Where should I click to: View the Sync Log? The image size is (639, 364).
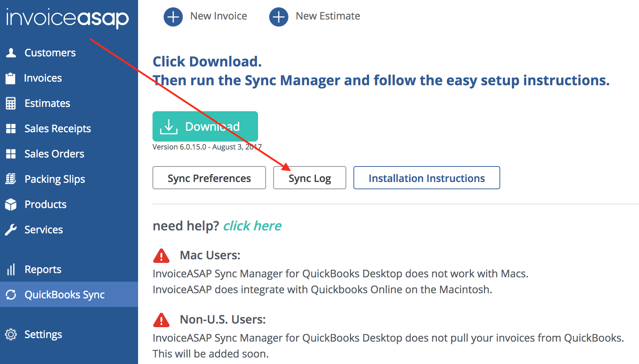[309, 178]
